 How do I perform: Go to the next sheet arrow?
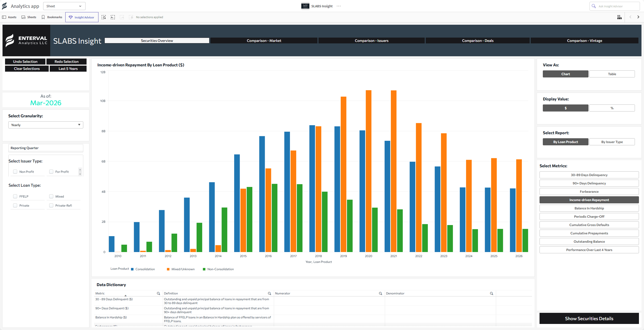click(x=638, y=17)
